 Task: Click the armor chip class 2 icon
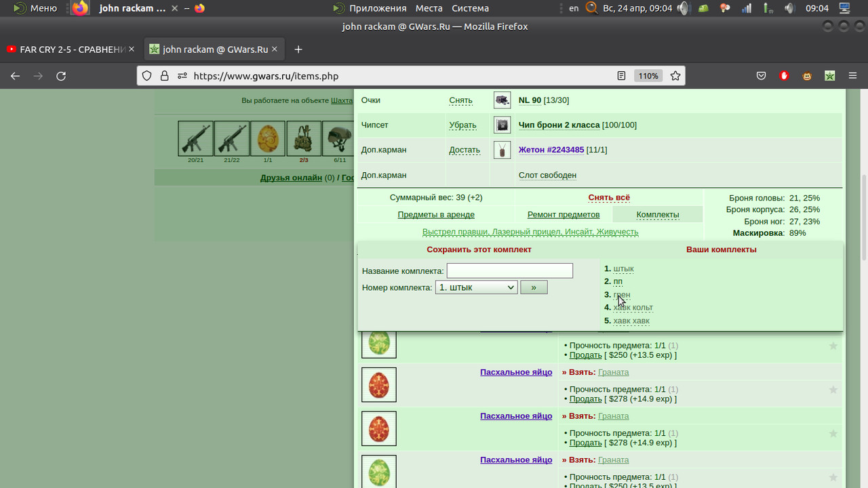tap(502, 125)
